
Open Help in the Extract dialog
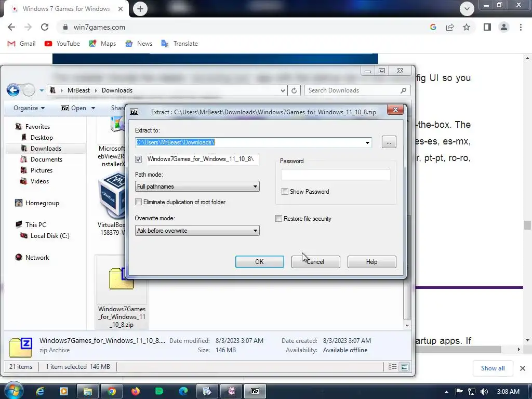pyautogui.click(x=371, y=262)
